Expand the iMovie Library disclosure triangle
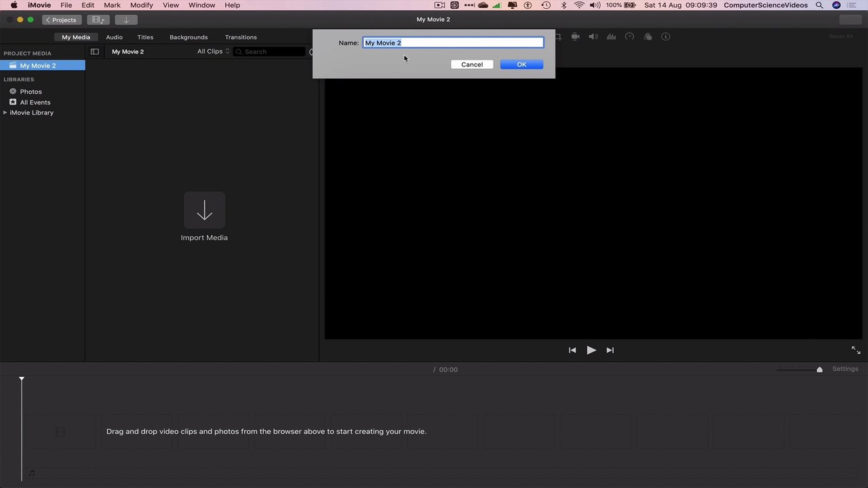The width and height of the screenshot is (868, 488). click(5, 113)
